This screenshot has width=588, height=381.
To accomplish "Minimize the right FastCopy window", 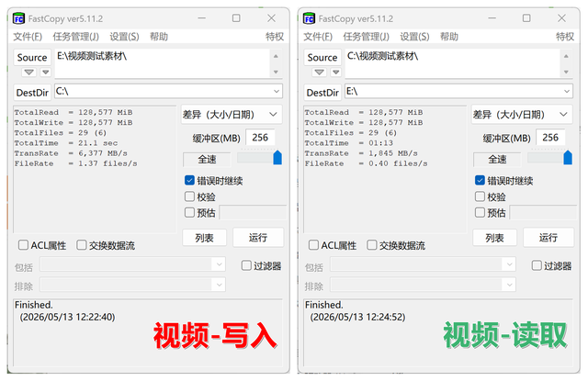I will click(492, 18).
